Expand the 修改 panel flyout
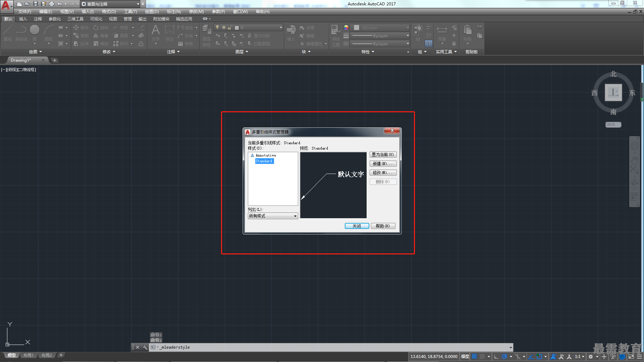This screenshot has height=362, width=644. [109, 52]
